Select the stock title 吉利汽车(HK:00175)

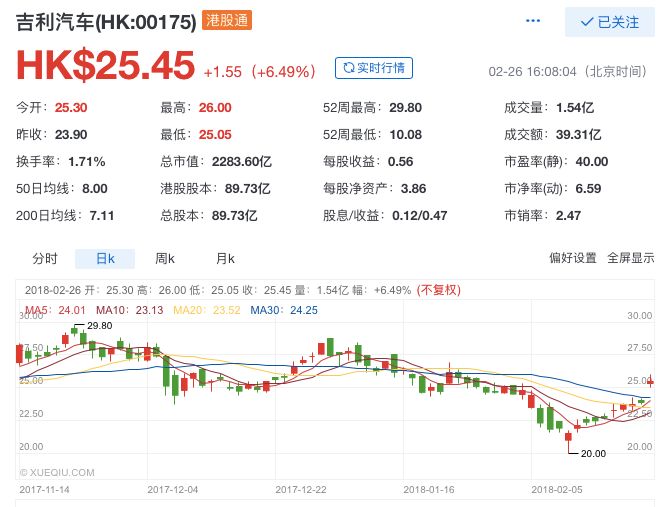click(106, 21)
